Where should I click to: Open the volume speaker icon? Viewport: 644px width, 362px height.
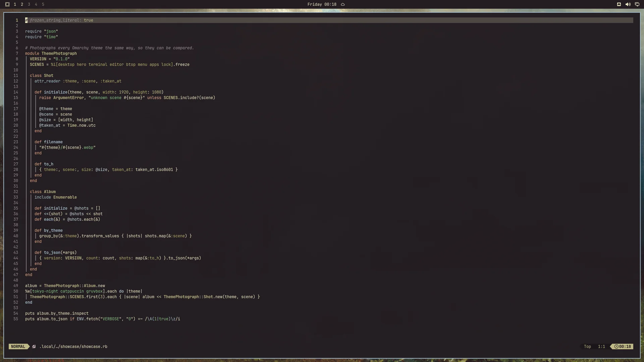point(628,4)
